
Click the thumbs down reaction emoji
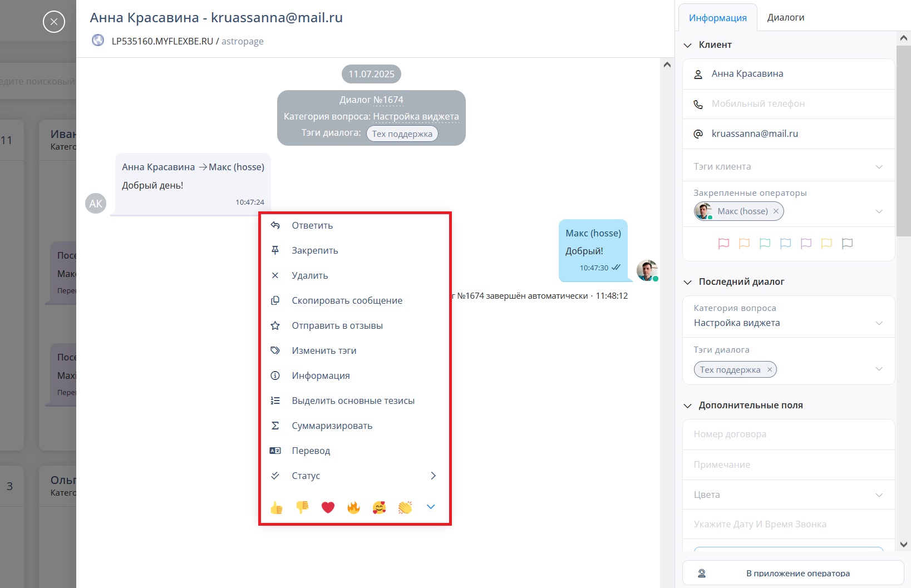tap(302, 507)
